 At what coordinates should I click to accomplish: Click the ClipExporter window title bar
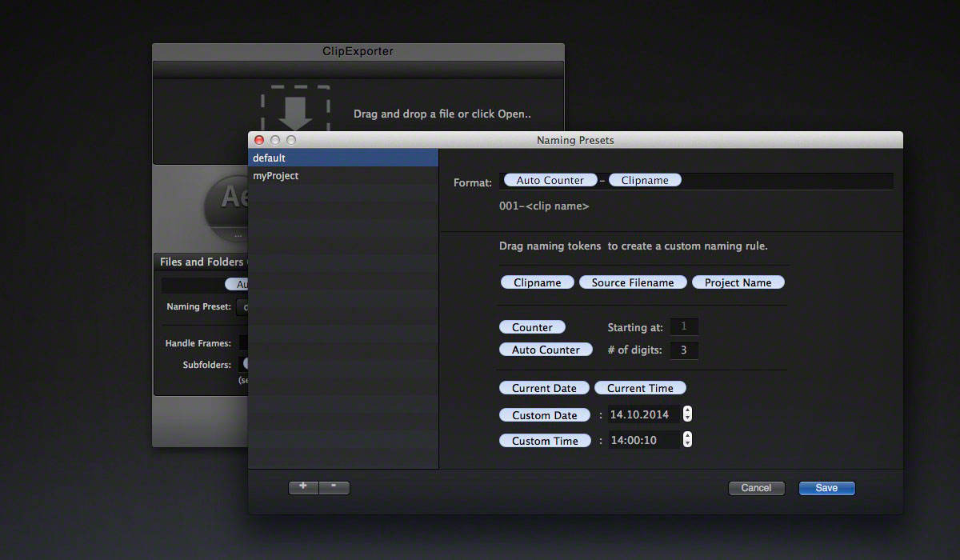click(358, 51)
